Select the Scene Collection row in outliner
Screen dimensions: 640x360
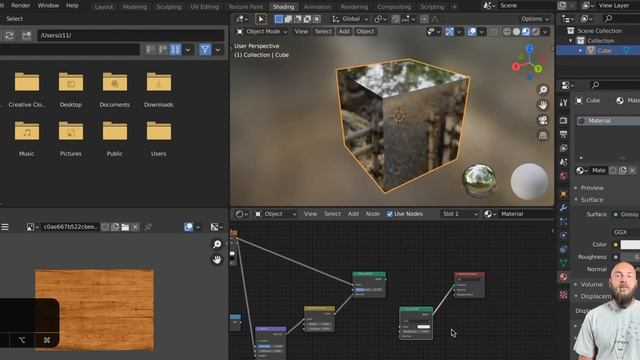coord(598,31)
